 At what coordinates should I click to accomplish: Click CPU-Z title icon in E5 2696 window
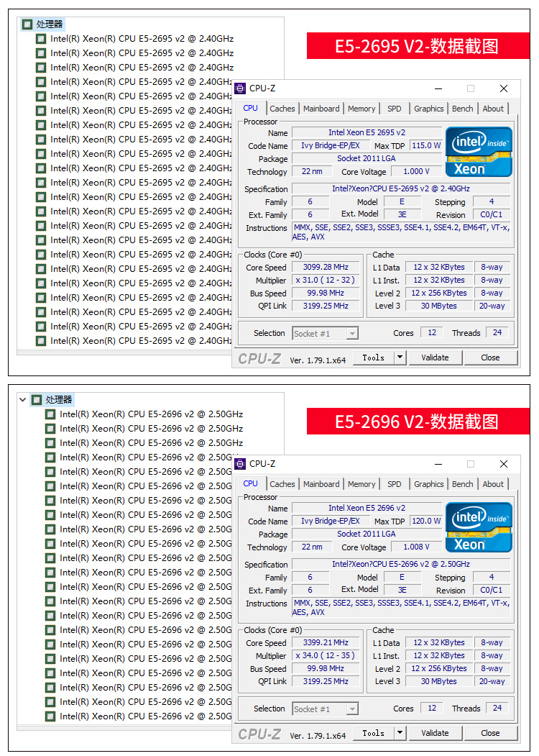[240, 464]
